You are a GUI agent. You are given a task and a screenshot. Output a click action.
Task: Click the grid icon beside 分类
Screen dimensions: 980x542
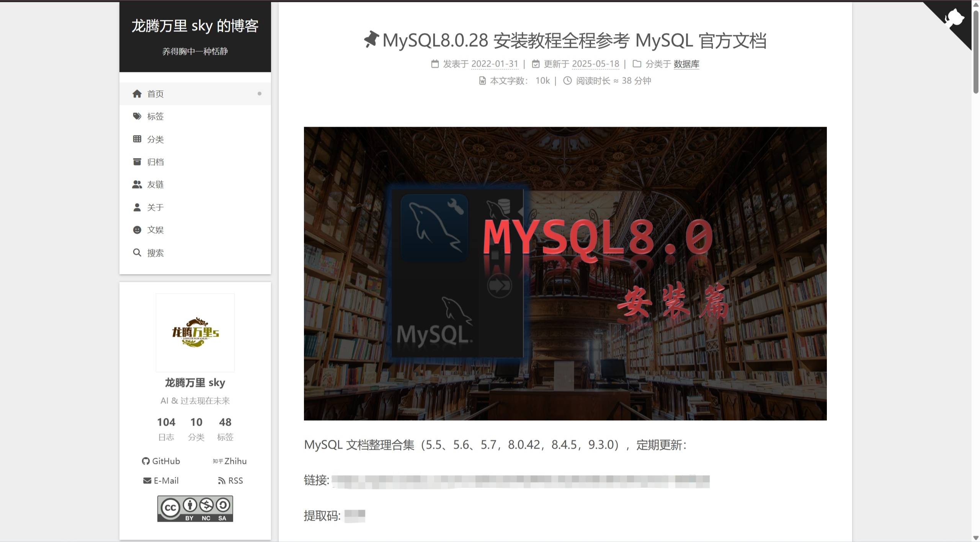pos(137,139)
